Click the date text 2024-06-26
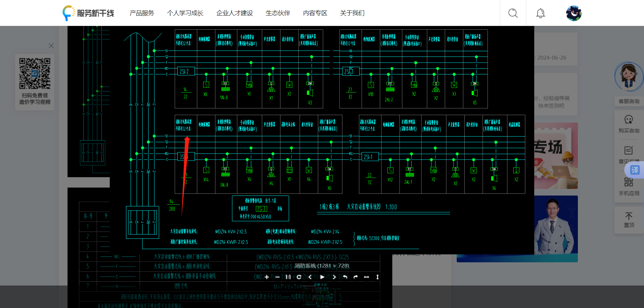The height and width of the screenshot is (308, 644). (x=552, y=58)
